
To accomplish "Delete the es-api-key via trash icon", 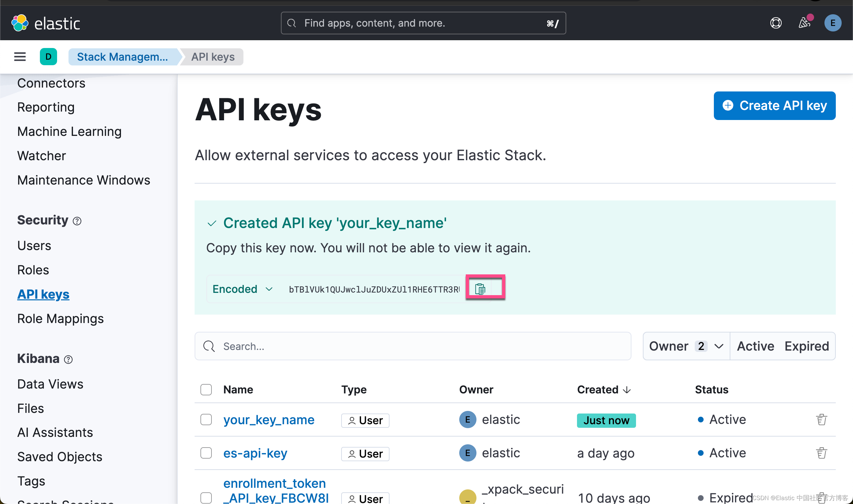I will click(822, 452).
